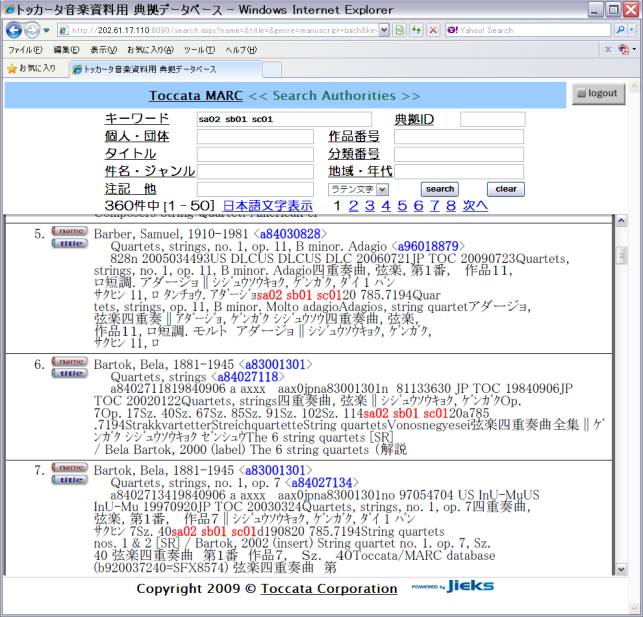The height and width of the screenshot is (617, 643).
Task: Click the 典拠ID input field
Action: click(x=493, y=119)
